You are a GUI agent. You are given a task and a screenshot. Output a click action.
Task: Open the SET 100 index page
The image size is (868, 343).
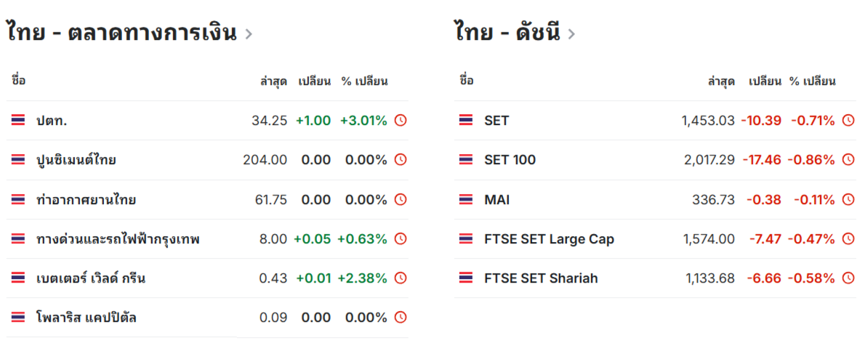510,160
